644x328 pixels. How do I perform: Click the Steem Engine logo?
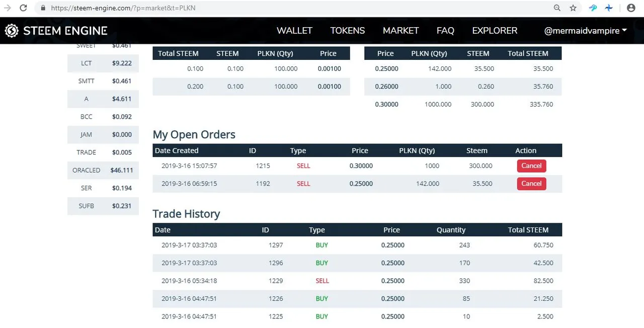tap(56, 31)
